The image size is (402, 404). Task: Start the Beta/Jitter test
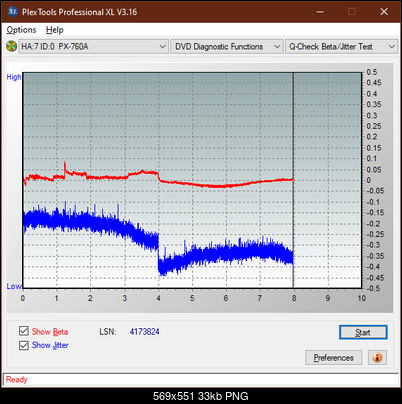pos(363,332)
